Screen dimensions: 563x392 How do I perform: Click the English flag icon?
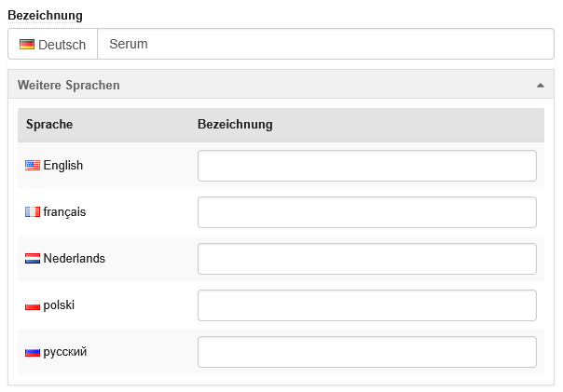point(33,165)
